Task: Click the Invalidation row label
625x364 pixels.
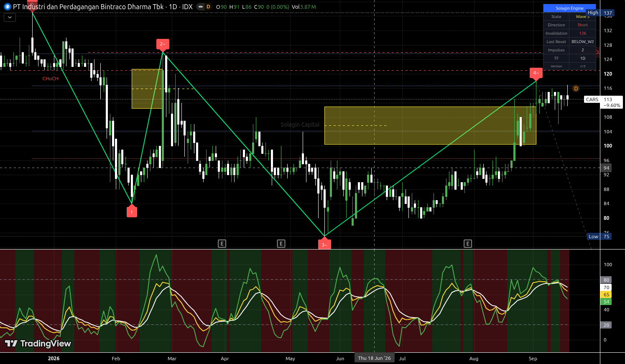Action: pyautogui.click(x=556, y=33)
